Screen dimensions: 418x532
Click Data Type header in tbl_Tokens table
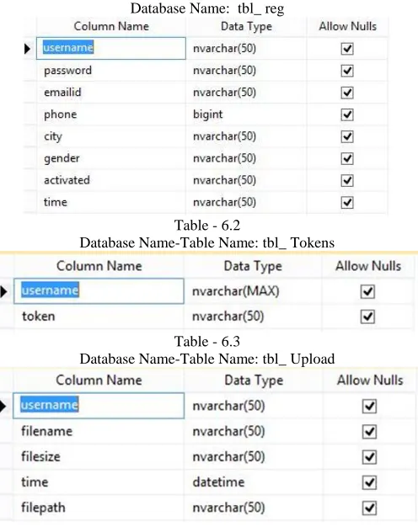pyautogui.click(x=253, y=266)
